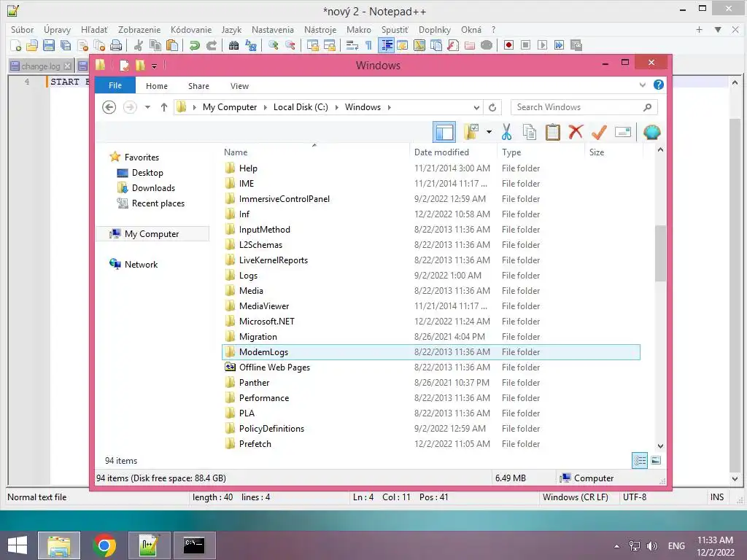This screenshot has width=747, height=560.
Task: Open Google Chrome from the taskbar
Action: (104, 545)
